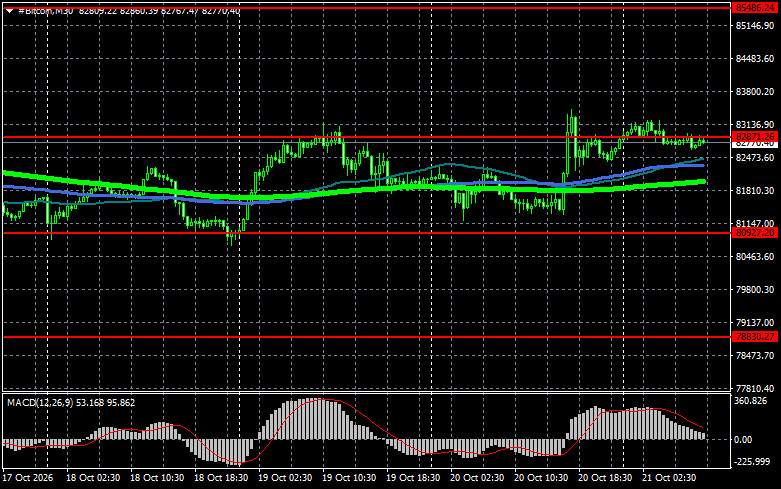Click the 19 Oct 02:30 time axis label

pos(285,478)
